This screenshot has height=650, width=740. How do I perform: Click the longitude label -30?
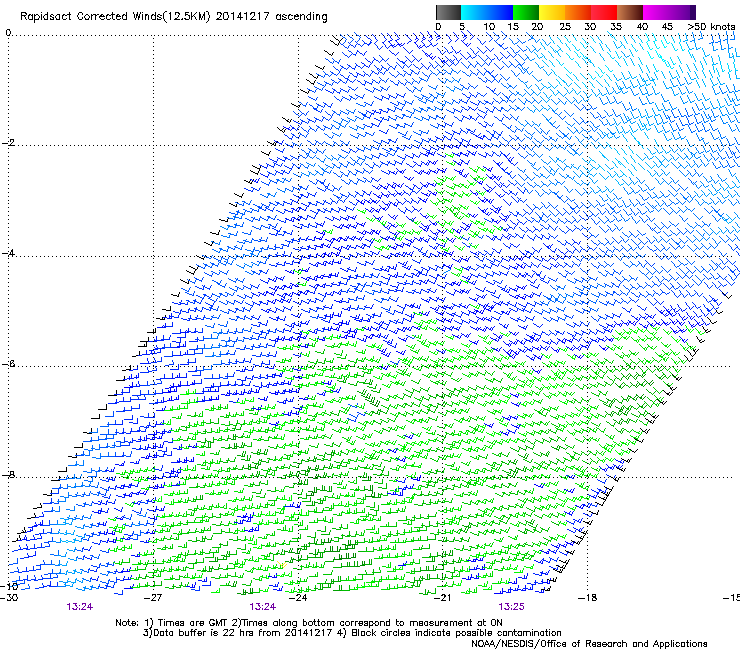tap(9, 598)
